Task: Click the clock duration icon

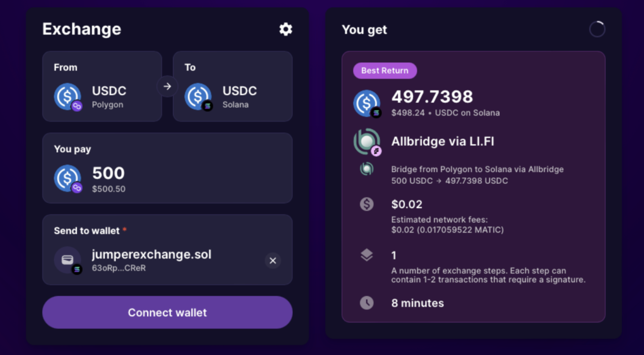Action: coord(367,303)
